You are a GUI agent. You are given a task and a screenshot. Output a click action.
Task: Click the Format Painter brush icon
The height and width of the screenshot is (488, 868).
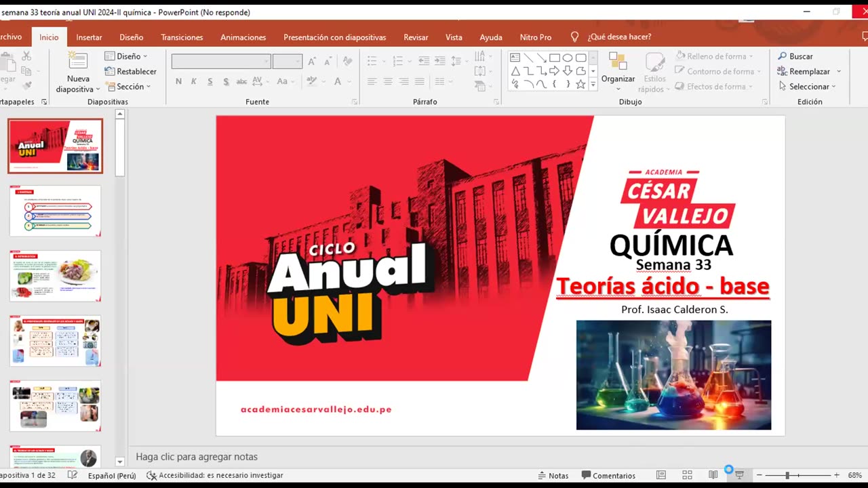pyautogui.click(x=26, y=86)
